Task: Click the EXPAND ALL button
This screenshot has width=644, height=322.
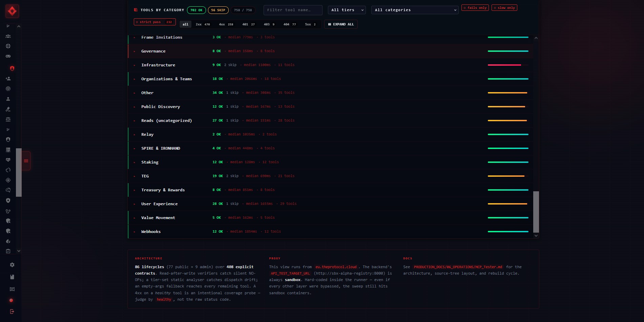Action: pyautogui.click(x=341, y=24)
